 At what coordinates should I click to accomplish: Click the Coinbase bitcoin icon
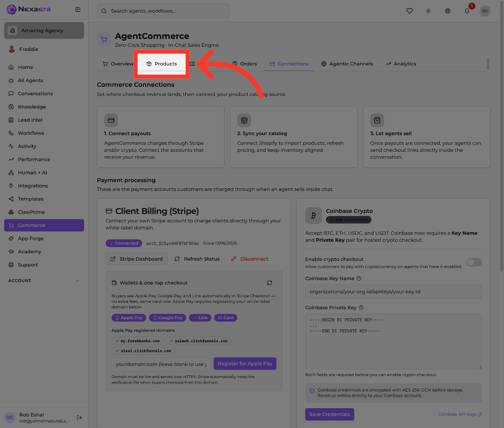click(x=314, y=216)
